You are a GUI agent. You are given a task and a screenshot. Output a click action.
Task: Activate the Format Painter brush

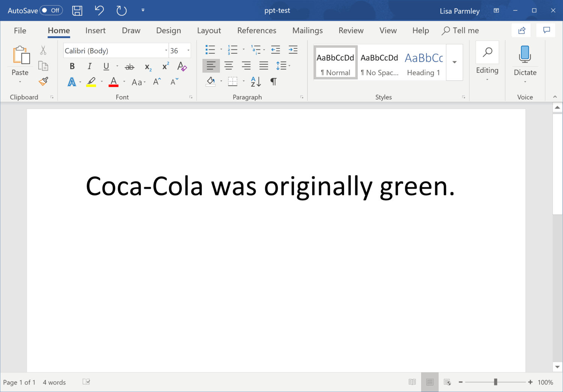coord(44,81)
